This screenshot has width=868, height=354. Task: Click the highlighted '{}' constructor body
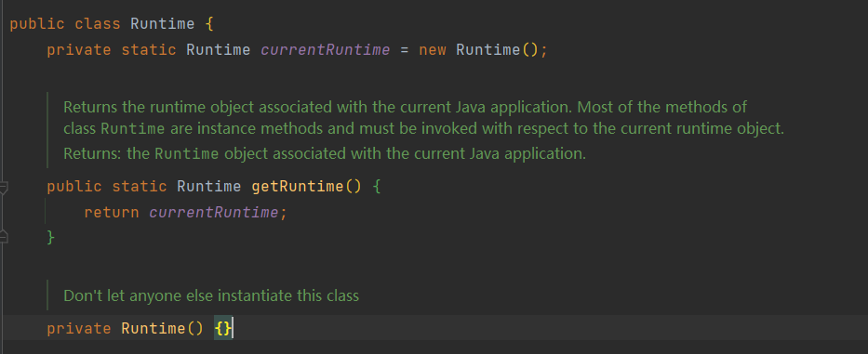tap(223, 329)
